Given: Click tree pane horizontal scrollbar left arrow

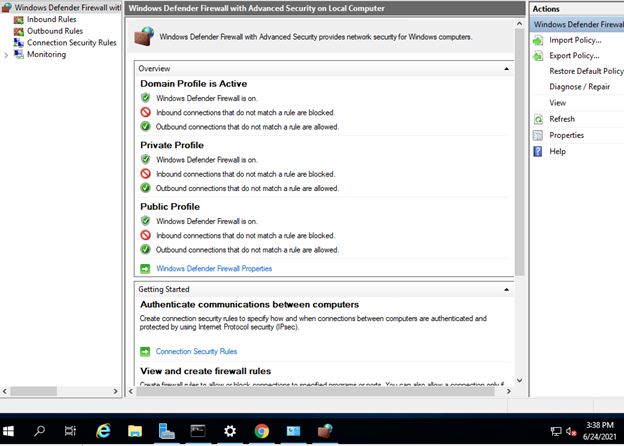Looking at the screenshot, I should tap(5, 391).
